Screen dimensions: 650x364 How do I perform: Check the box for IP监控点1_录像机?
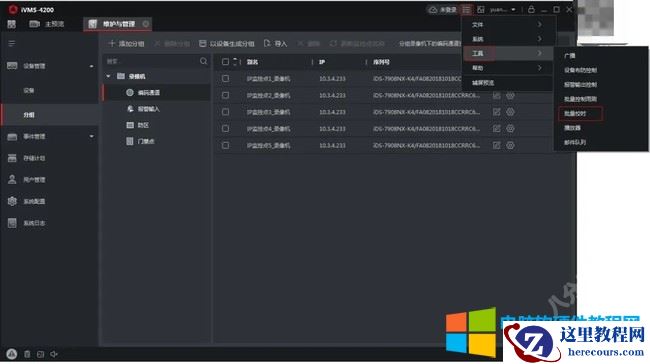[225, 78]
